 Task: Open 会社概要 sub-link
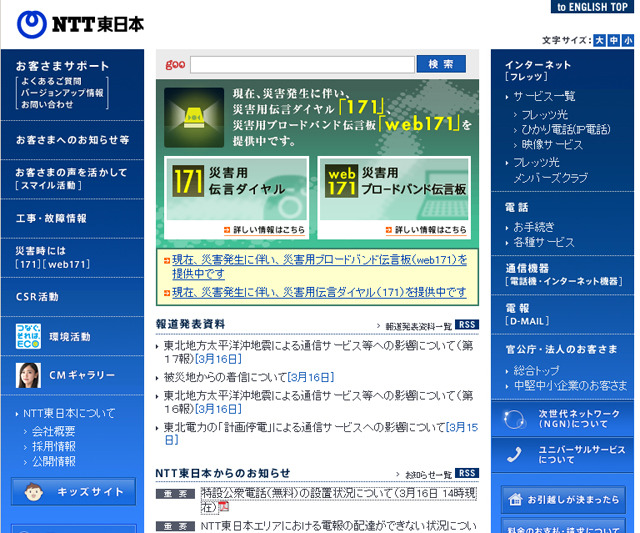[x=54, y=431]
